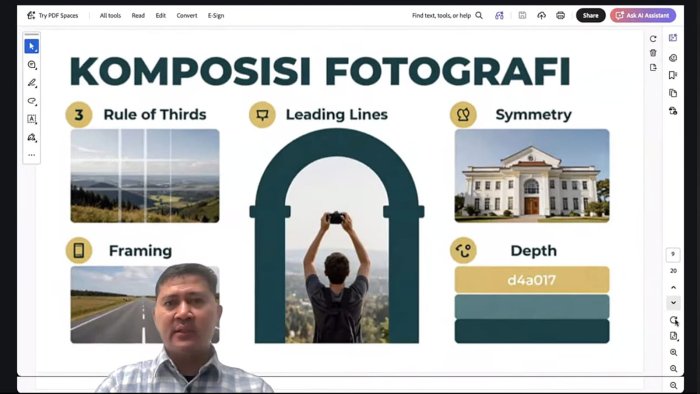
Task: Click the gold d4a017 color swatch
Action: (532, 280)
